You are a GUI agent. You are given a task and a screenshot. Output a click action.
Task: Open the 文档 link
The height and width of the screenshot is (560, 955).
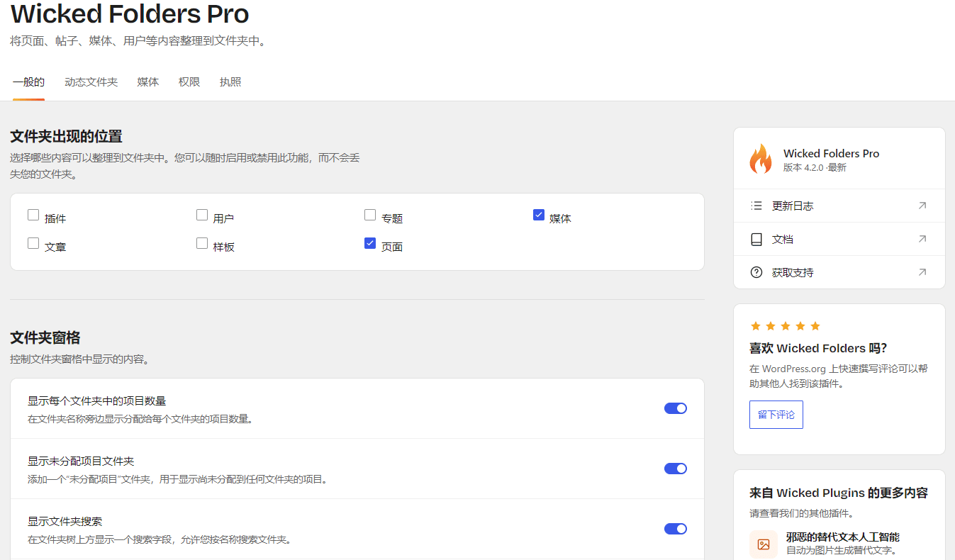839,239
